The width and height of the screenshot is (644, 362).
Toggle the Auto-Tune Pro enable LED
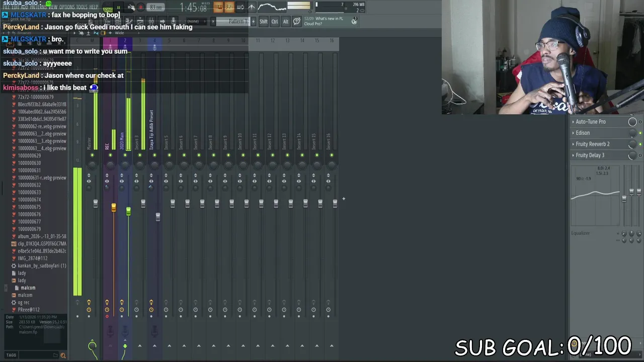(640, 122)
